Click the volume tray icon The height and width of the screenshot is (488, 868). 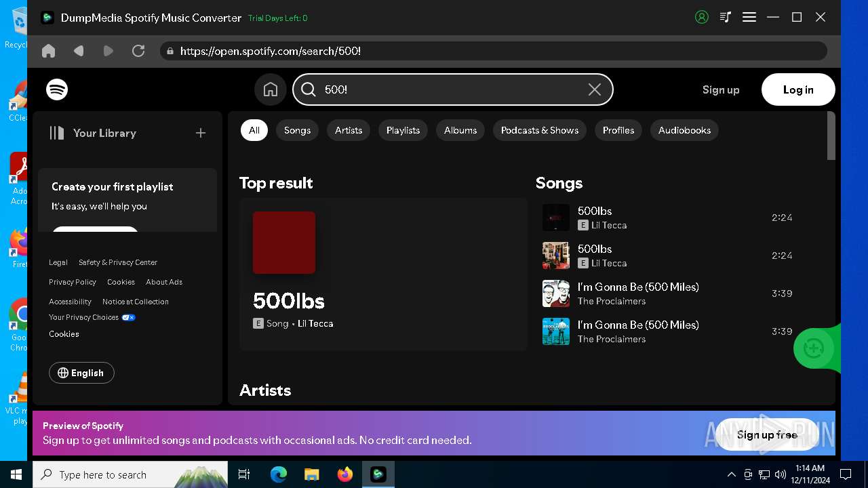click(x=781, y=474)
